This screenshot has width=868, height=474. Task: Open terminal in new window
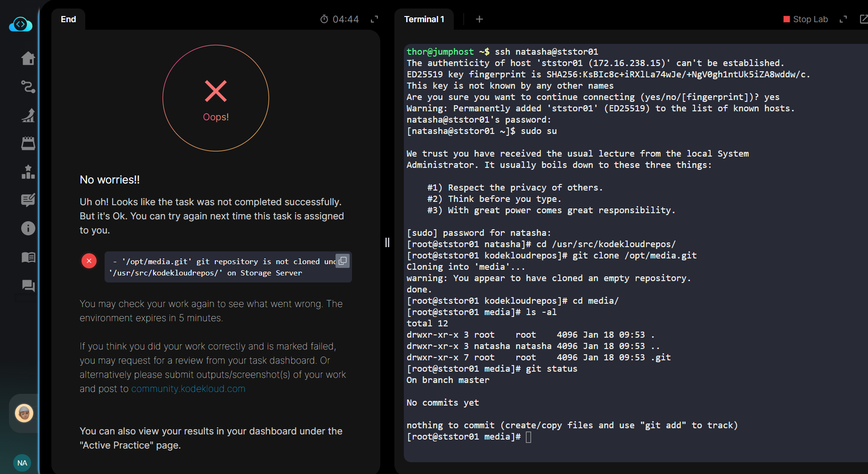click(863, 19)
